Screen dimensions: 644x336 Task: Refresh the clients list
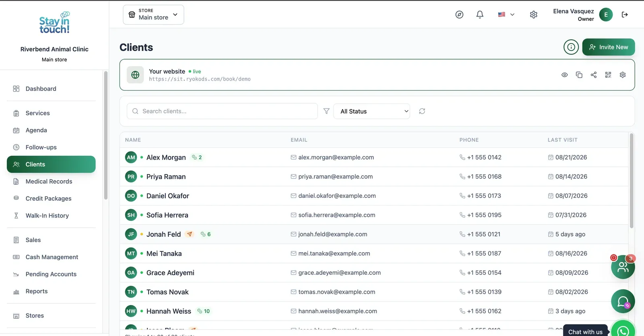[x=422, y=111]
